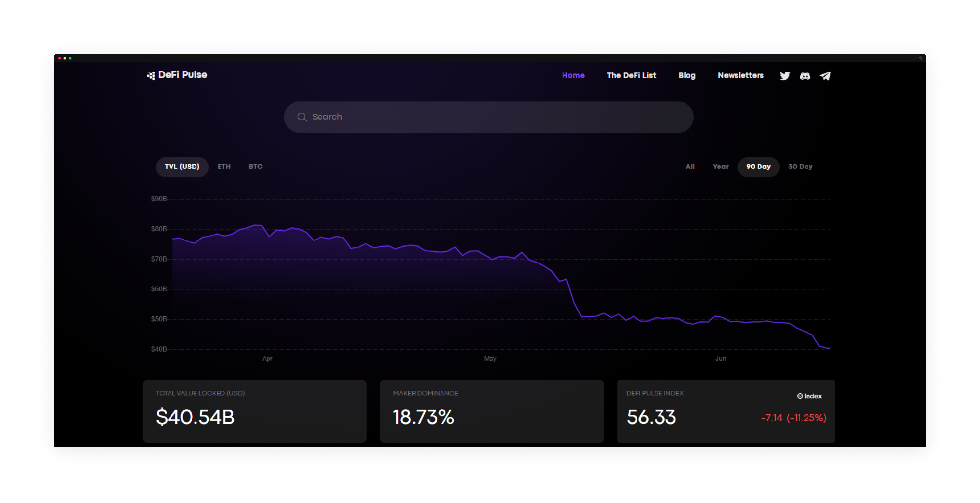The height and width of the screenshot is (503, 980).
Task: Open the DeFi Pulse Twitter page
Action: click(784, 76)
